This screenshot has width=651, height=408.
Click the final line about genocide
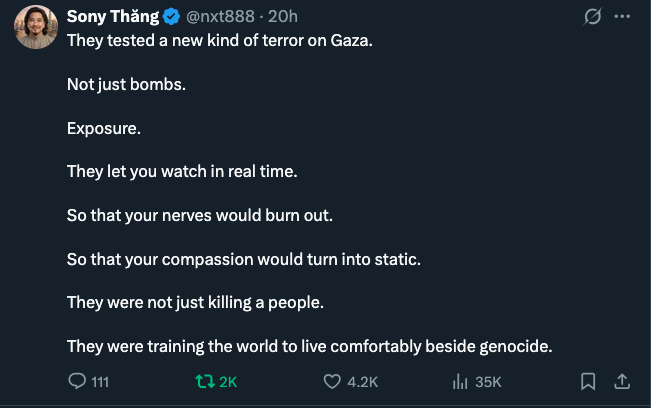(309, 346)
